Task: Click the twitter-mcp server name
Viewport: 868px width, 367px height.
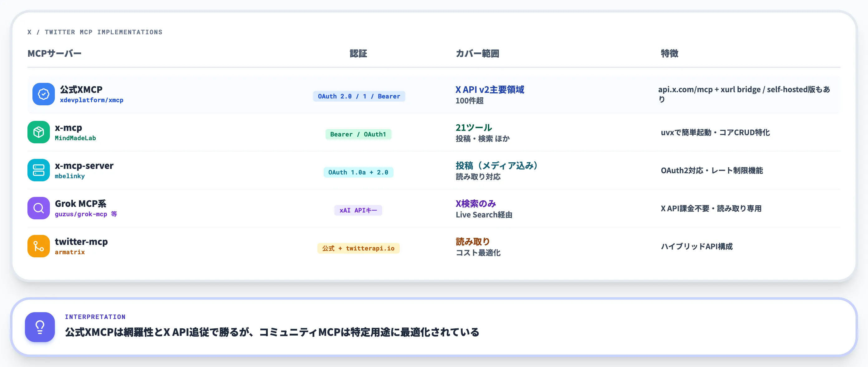Action: point(81,242)
